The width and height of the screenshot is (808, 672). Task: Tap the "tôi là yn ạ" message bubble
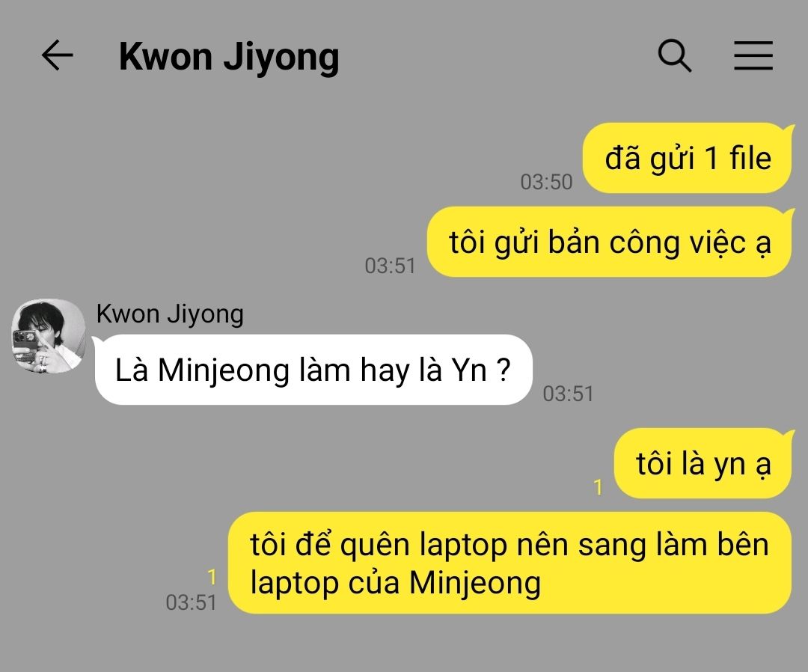coord(703,463)
